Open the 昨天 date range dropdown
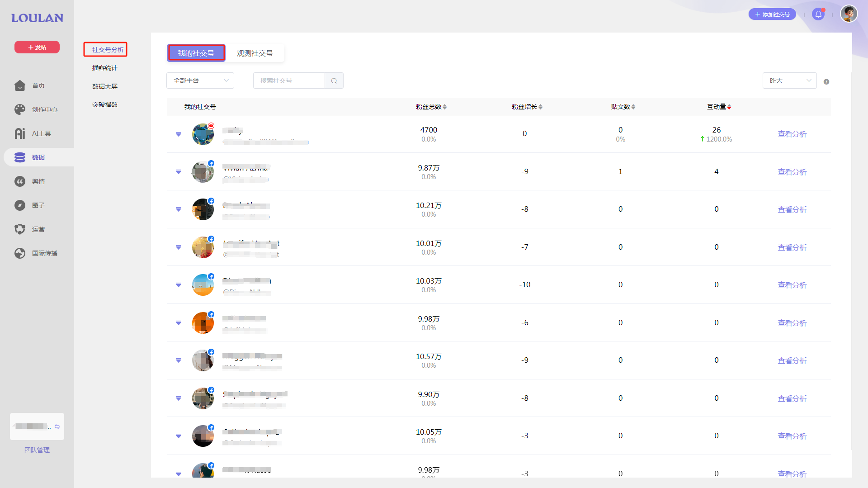 tap(789, 81)
